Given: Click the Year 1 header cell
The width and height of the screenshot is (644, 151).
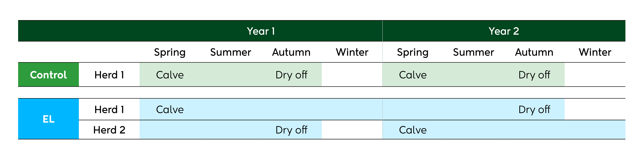Looking at the screenshot, I should (x=261, y=31).
